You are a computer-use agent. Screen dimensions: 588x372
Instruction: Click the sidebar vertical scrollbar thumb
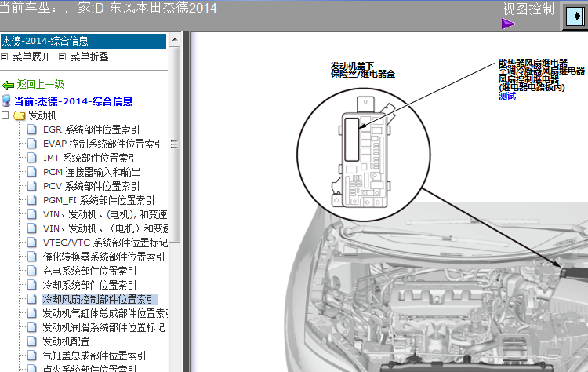[175, 144]
